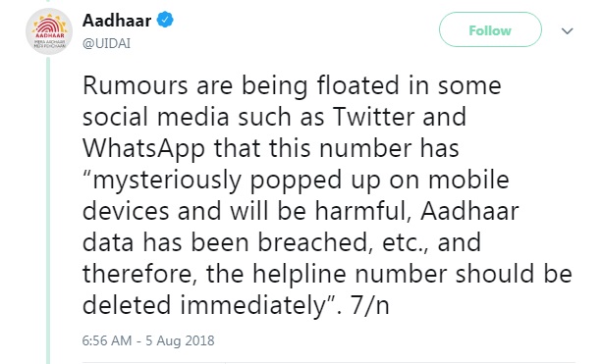Click the blue verified badge icon

165,20
